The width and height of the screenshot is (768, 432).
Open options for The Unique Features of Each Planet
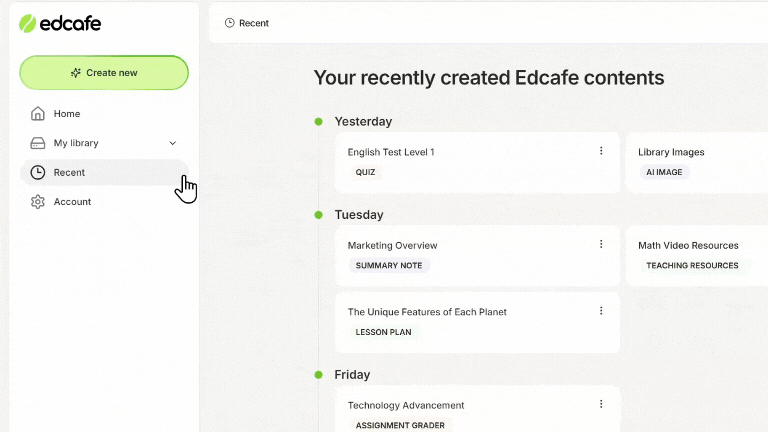tap(601, 311)
